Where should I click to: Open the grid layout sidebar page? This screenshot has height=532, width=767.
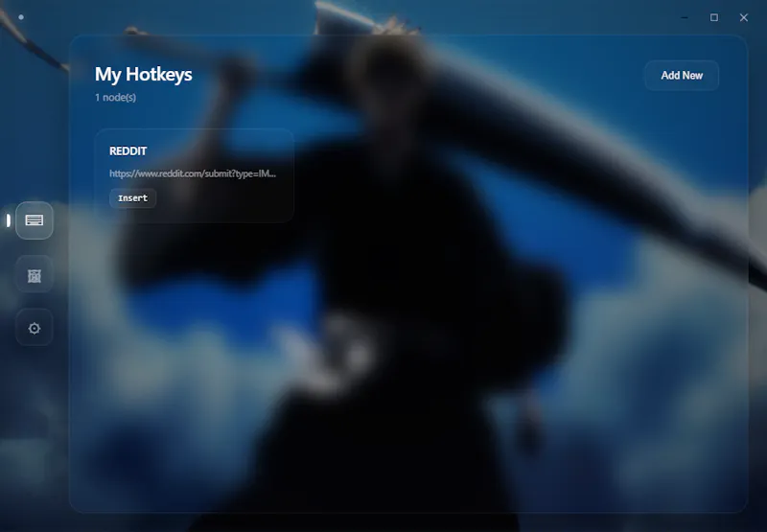[x=35, y=276]
